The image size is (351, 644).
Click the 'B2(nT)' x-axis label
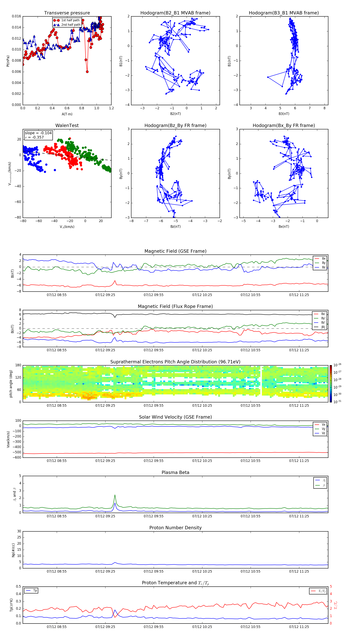(175, 114)
